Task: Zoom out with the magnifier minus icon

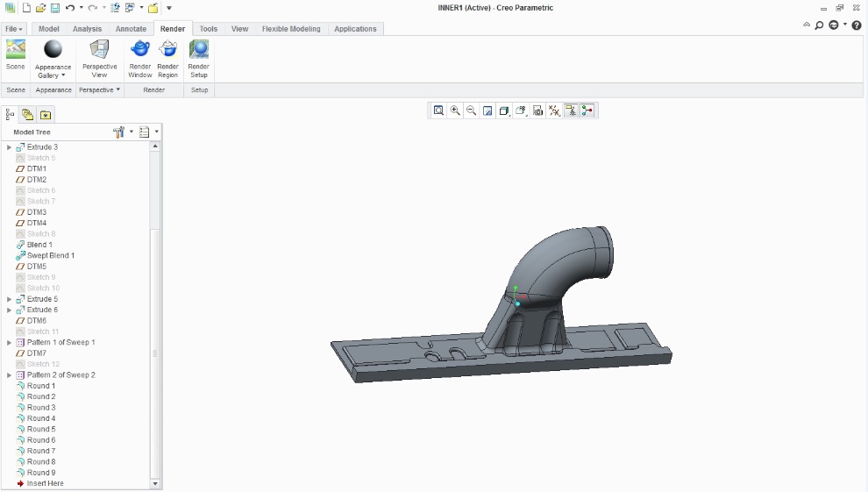Action: pos(471,111)
